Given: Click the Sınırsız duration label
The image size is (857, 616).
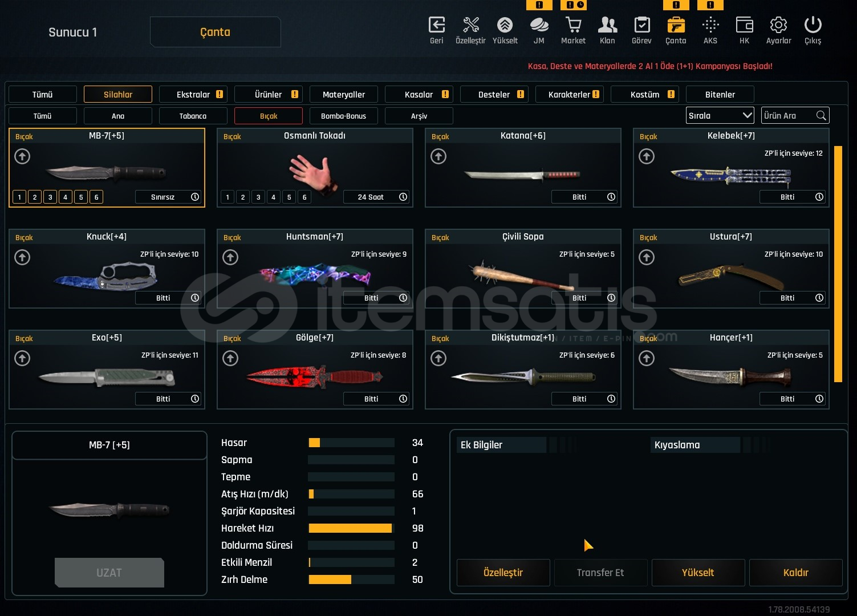Looking at the screenshot, I should pyautogui.click(x=163, y=197).
